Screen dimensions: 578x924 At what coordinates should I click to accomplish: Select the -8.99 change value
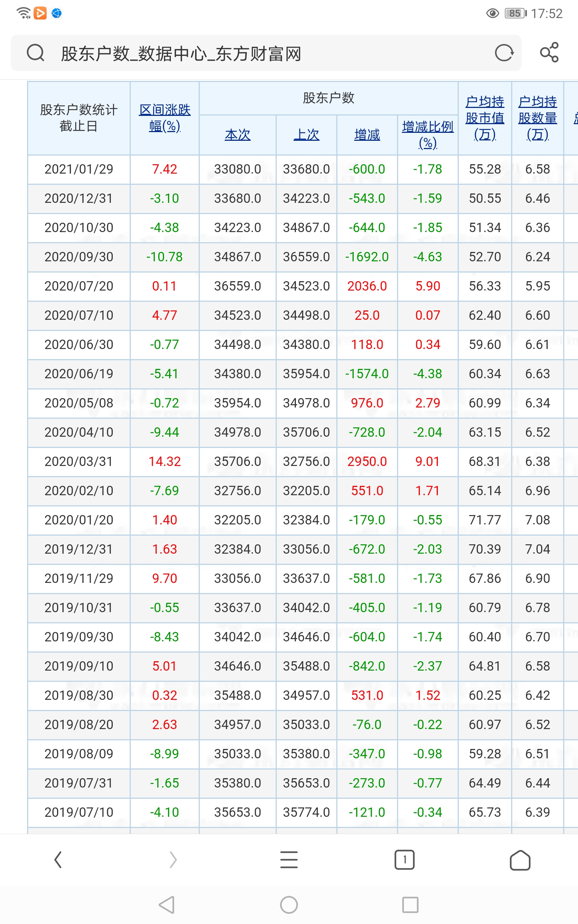click(x=164, y=754)
